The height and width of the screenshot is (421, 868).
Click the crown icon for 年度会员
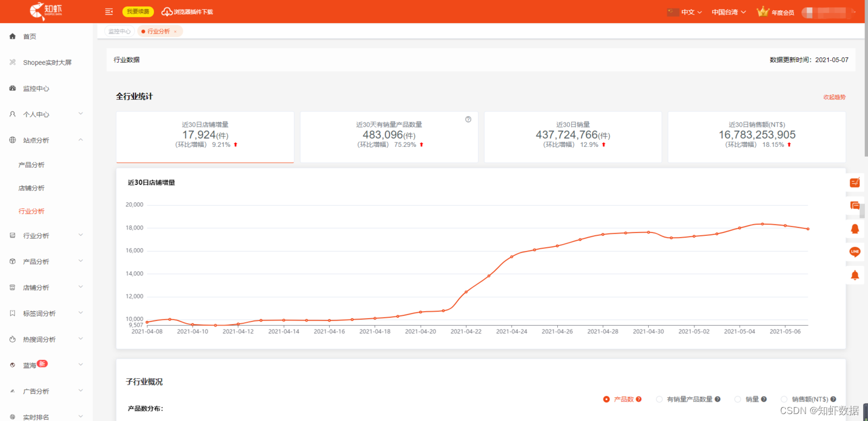tap(763, 12)
